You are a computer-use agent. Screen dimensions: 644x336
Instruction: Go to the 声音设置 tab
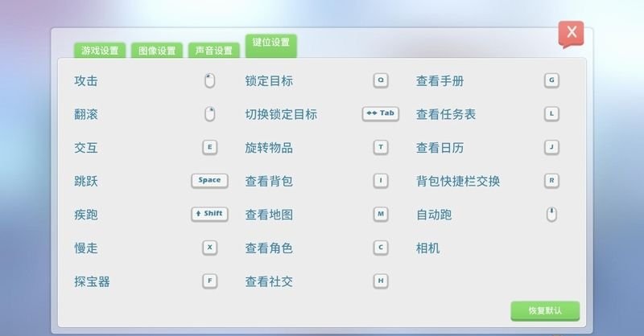[214, 51]
